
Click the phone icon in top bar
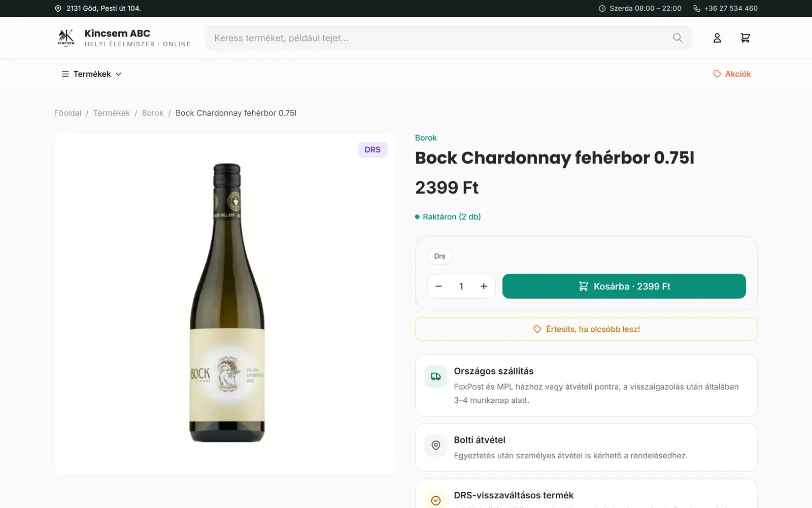tap(697, 9)
